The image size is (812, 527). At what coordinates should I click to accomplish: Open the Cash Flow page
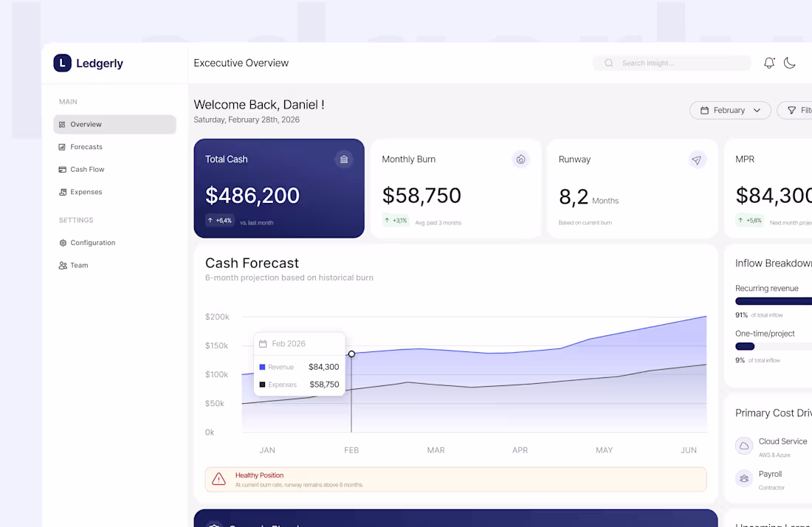coord(86,169)
